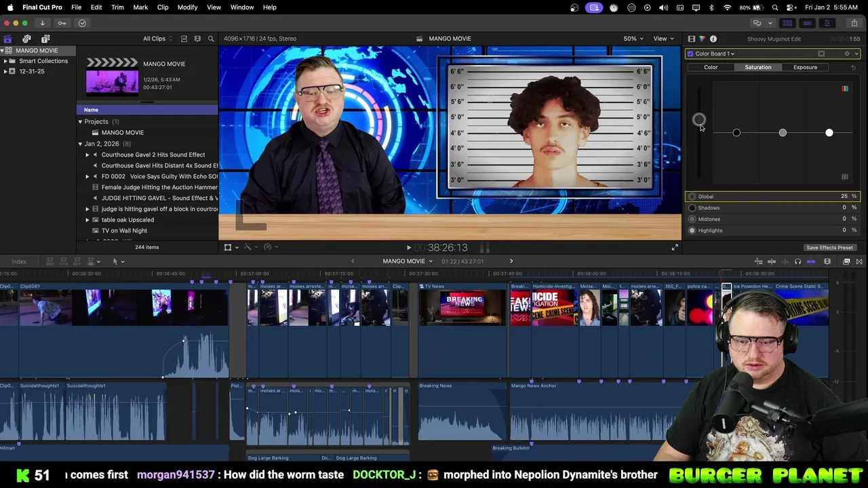The width and height of the screenshot is (868, 488).
Task: Expand the Smart Collections folder
Action: (x=5, y=61)
